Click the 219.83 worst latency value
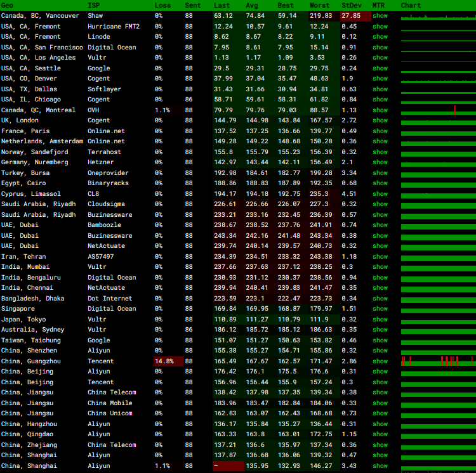 [x=321, y=16]
